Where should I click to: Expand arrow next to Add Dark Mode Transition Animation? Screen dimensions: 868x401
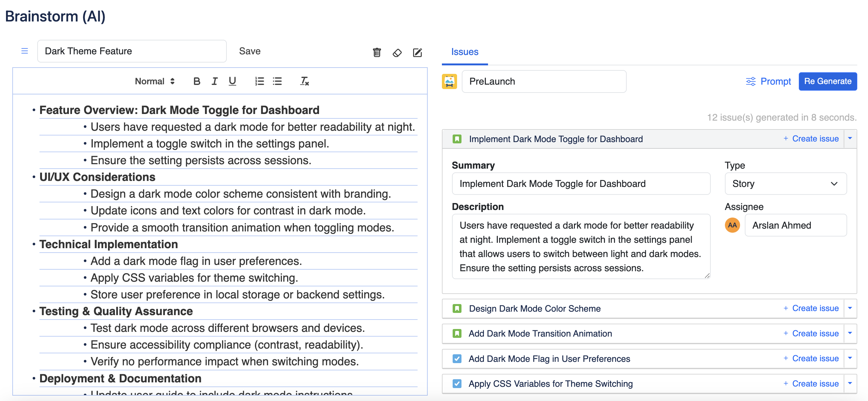pyautogui.click(x=850, y=333)
